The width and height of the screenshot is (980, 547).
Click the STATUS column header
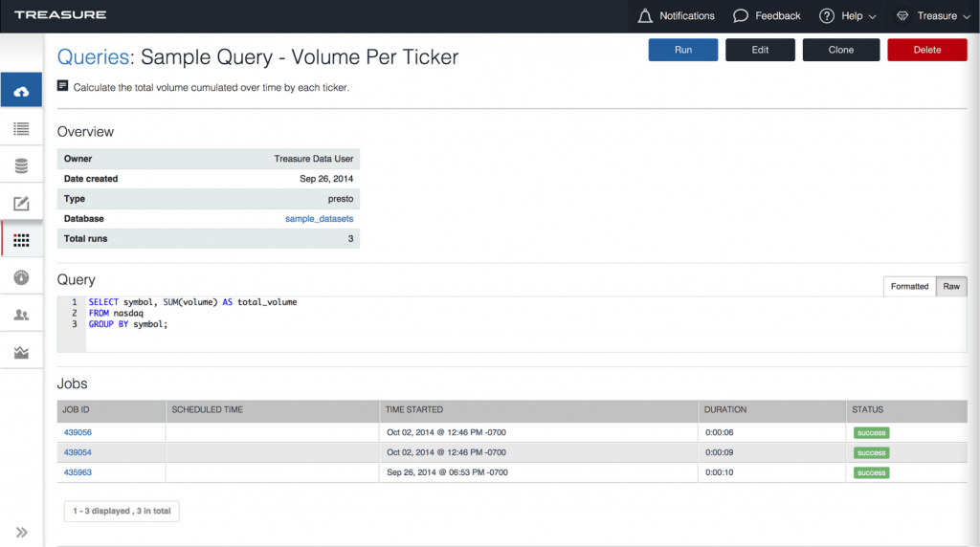[x=906, y=410]
